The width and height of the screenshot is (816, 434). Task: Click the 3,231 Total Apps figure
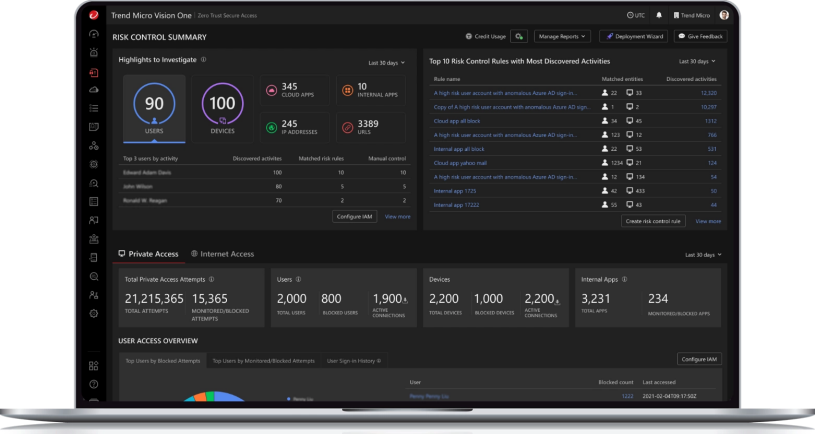(x=595, y=299)
